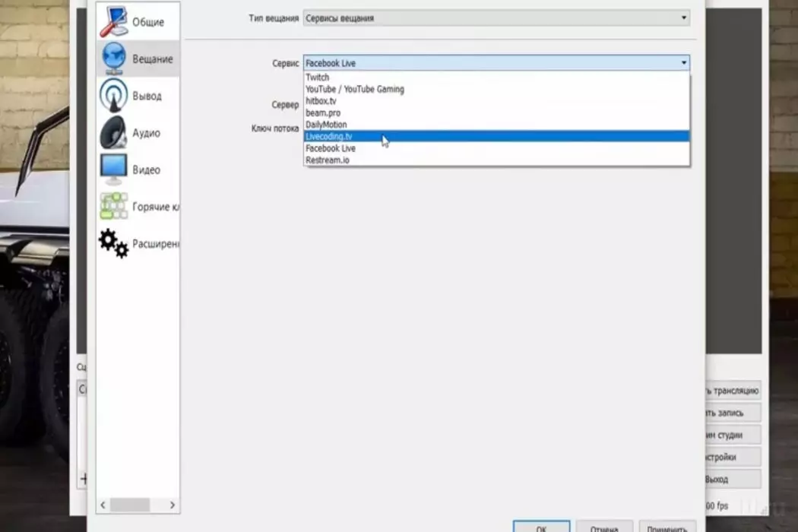Image resolution: width=798 pixels, height=532 pixels.
Task: Select the Вещание globe icon
Action: [x=113, y=59]
